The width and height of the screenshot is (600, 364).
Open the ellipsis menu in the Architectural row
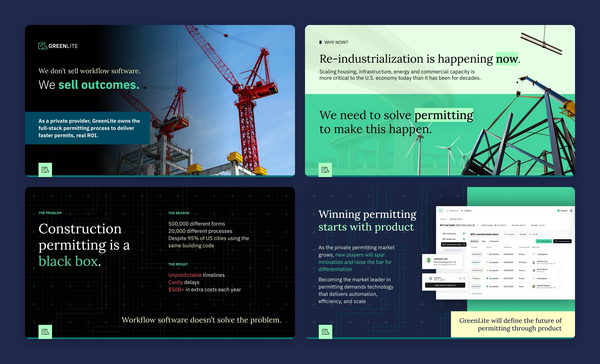(x=560, y=270)
